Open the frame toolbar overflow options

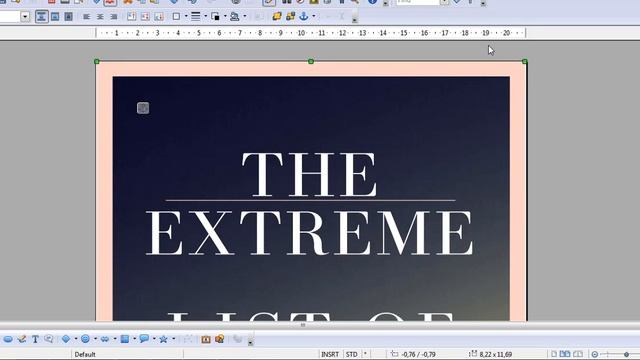tap(354, 19)
